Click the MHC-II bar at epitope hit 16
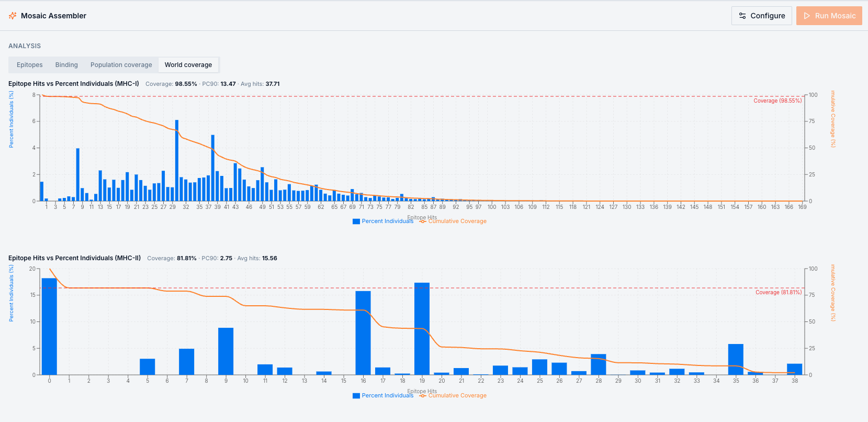This screenshot has width=868, height=422. pos(363,333)
